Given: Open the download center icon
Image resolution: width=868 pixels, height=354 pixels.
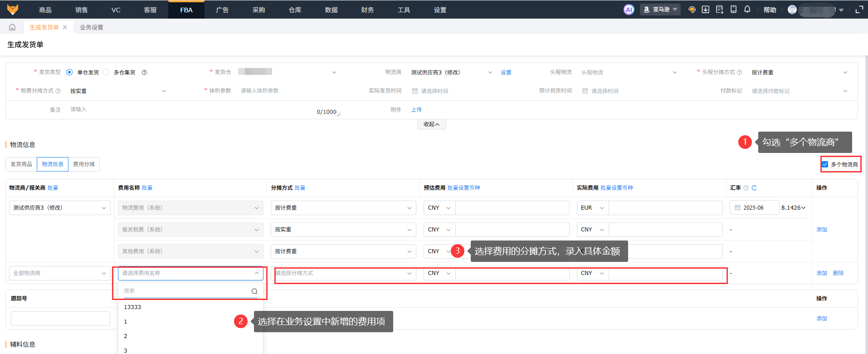Looking at the screenshot, I should tap(706, 10).
